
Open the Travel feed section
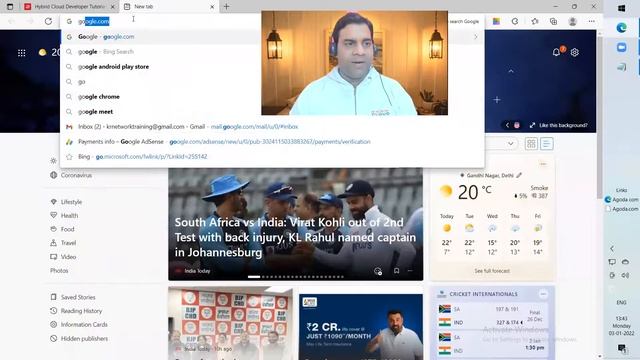[68, 243]
